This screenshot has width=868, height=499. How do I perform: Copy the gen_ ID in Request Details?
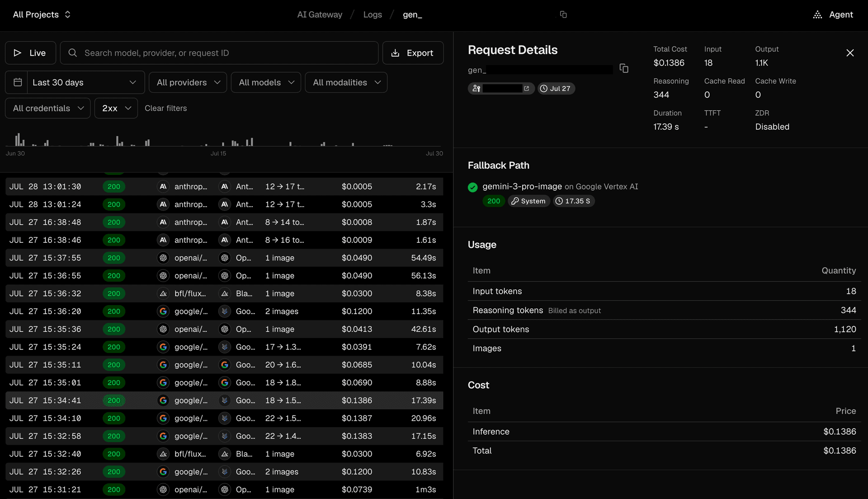(624, 68)
